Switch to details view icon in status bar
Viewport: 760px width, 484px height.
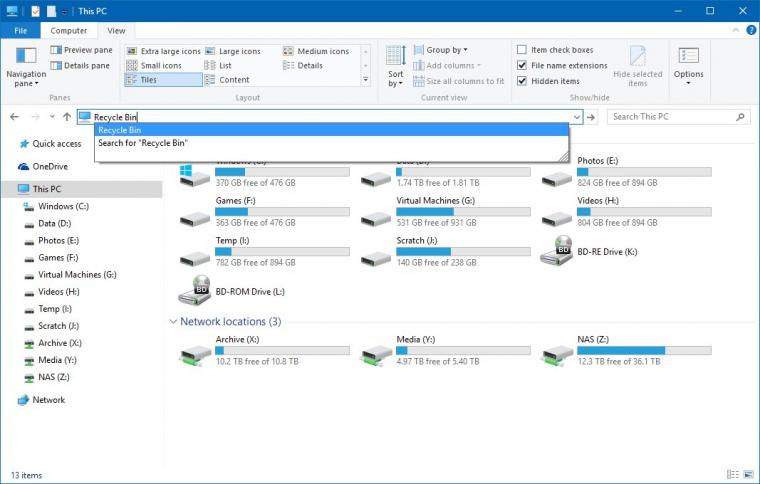[733, 474]
